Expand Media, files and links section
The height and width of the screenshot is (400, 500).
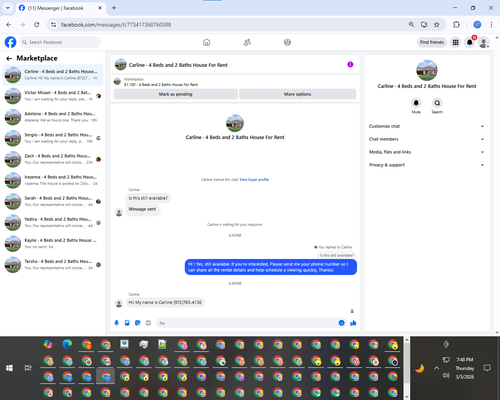(x=426, y=152)
